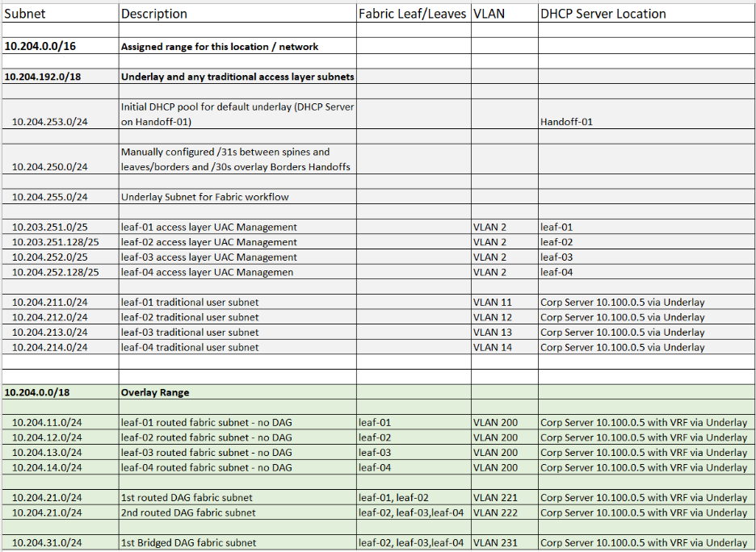This screenshot has height=552, width=756.
Task: Click leaf-01 DHCP location in 10.203.251.0/25 row
Action: click(x=646, y=227)
